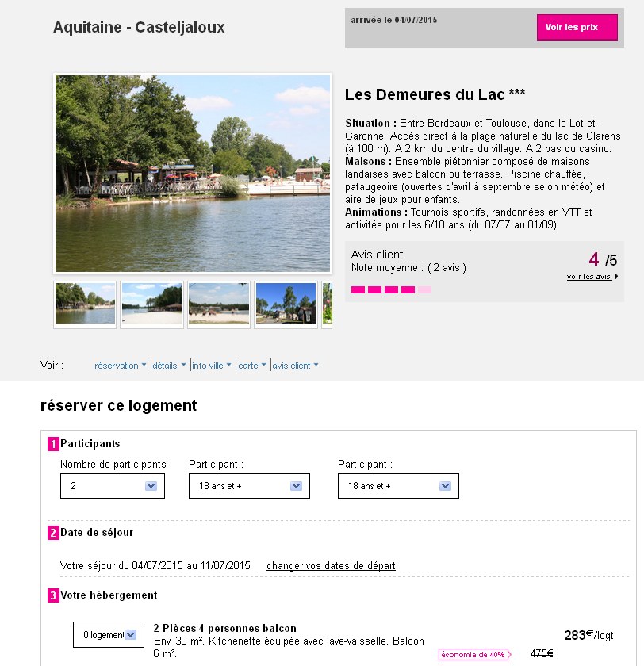Click "changer vos dates de départ" link
Image resolution: width=644 pixels, height=666 pixels.
point(331,566)
